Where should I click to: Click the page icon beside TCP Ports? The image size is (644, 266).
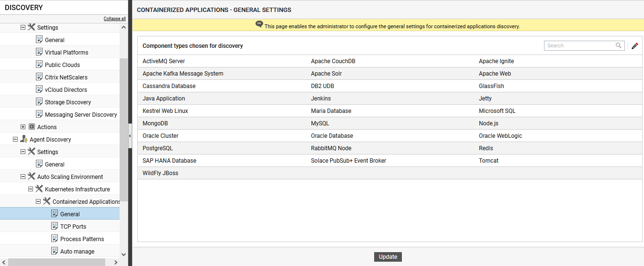point(55,226)
